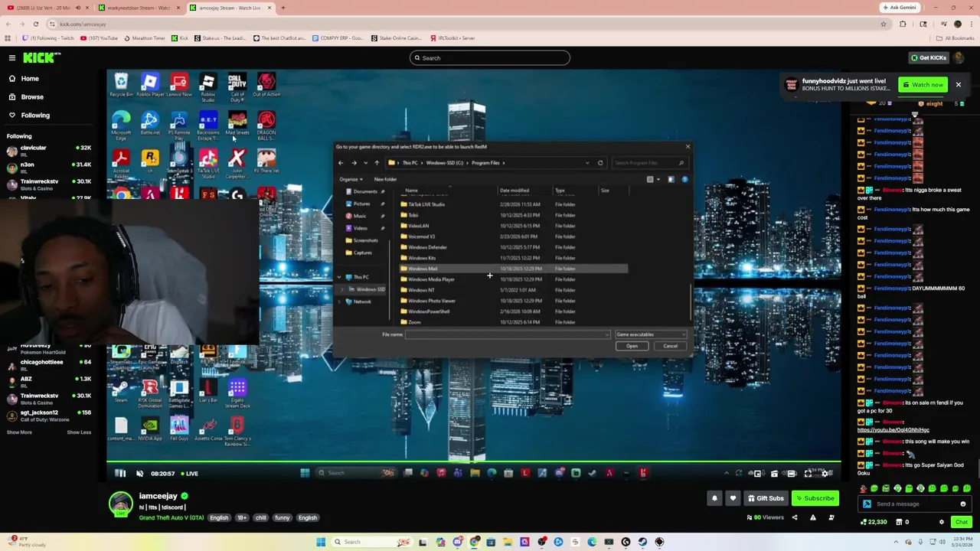Select Pictures in the navigation pane
This screenshot has width=980, height=551.
click(x=361, y=204)
